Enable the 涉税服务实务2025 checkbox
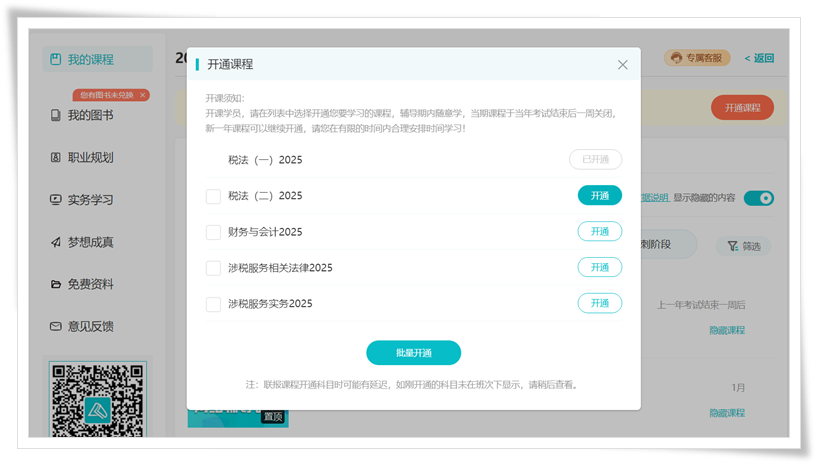The image size is (816, 464). (x=213, y=304)
